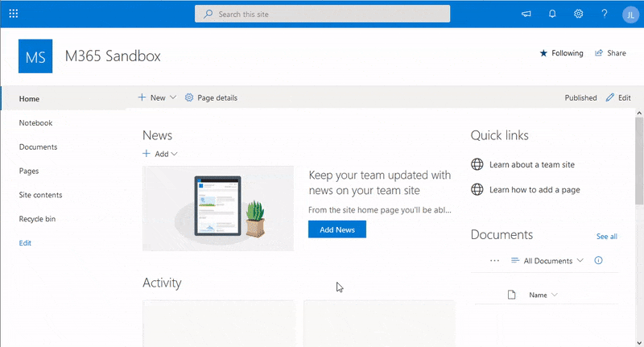This screenshot has height=347, width=644.
Task: Click the All Documents view list icon
Action: tap(514, 260)
